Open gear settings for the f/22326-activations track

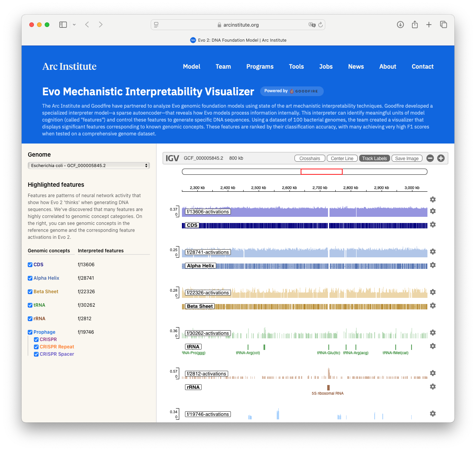pos(433,292)
